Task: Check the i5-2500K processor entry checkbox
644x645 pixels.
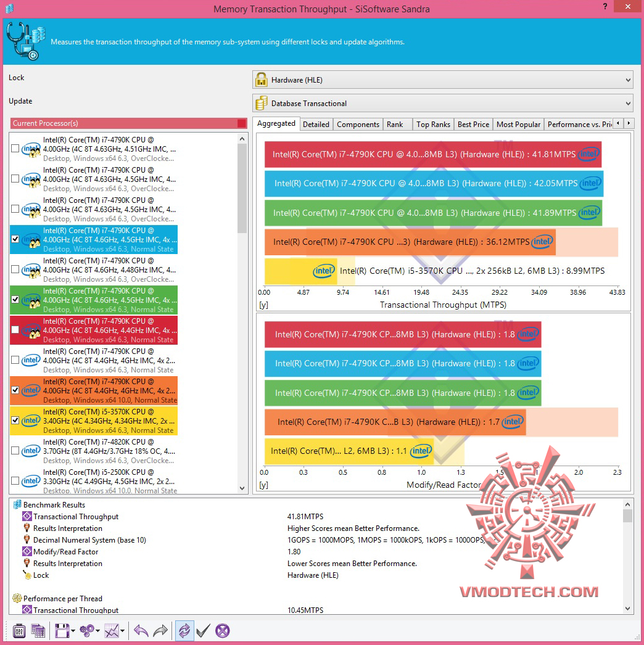Action: point(15,481)
